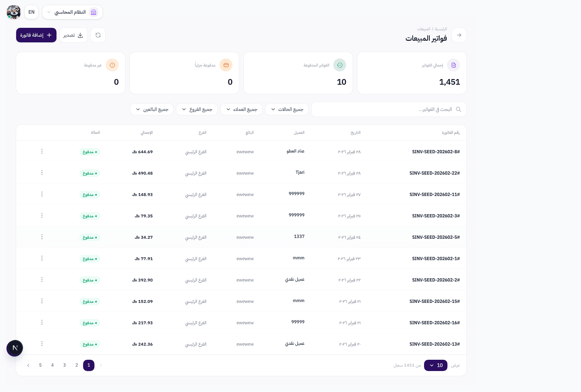Click the plus icon on add invoice button
This screenshot has width=581, height=392.
tap(49, 35)
